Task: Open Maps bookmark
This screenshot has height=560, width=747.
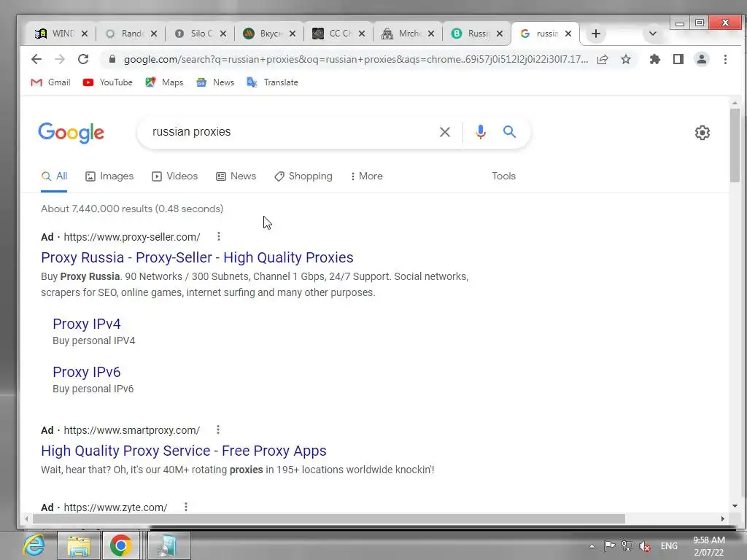Action: click(x=164, y=82)
